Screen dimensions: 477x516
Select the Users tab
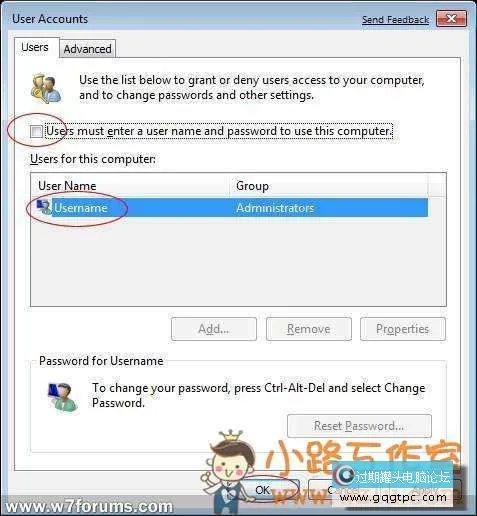35,47
